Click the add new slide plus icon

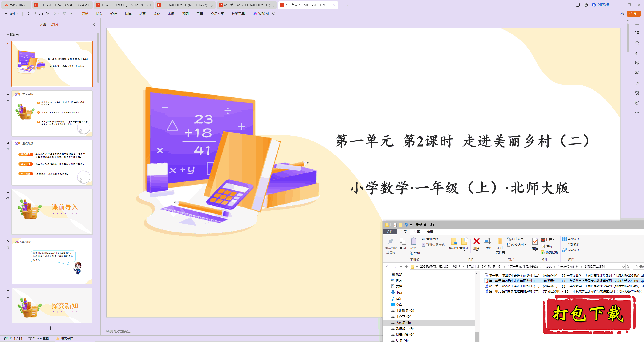point(50,328)
